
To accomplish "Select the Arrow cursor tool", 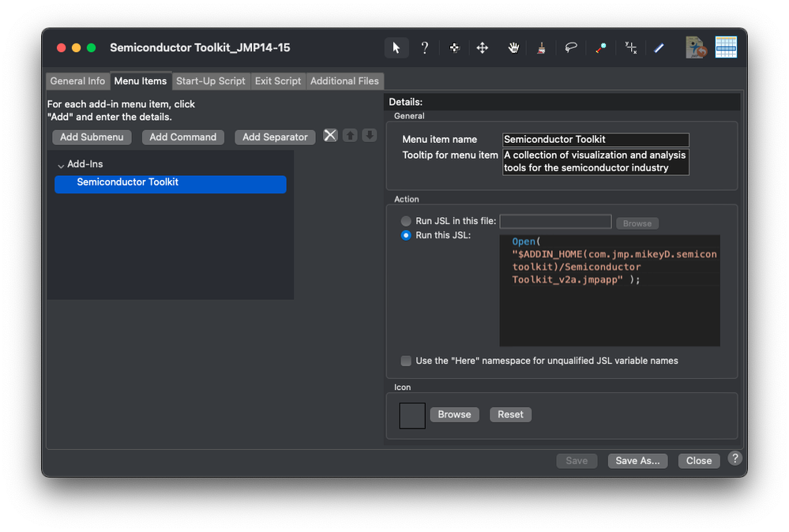I will click(396, 48).
